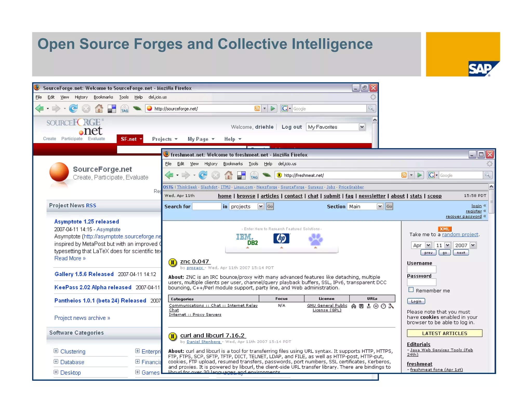Image resolution: width=532 pixels, height=411 pixels.
Task: Expand the Clustering software category
Action: [x=56, y=351]
